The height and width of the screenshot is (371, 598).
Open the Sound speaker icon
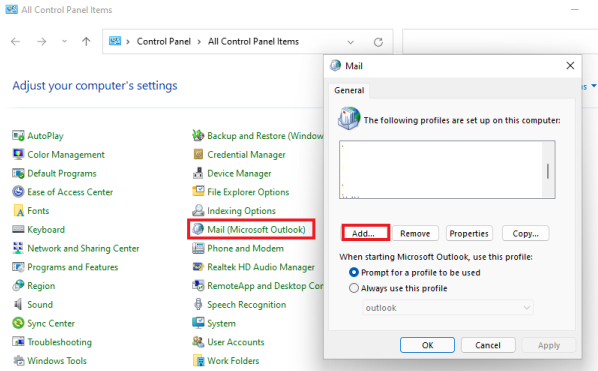(18, 304)
